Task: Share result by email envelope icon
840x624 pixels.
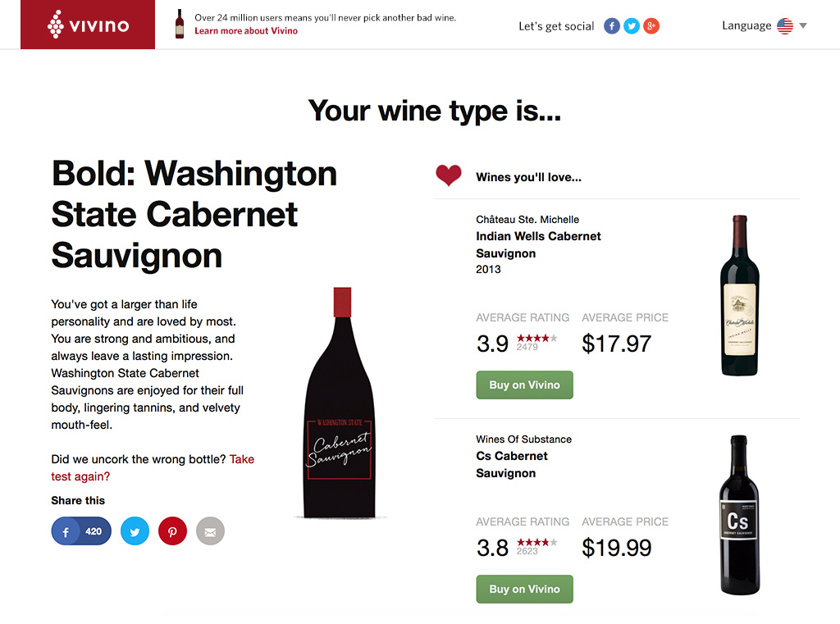Action: 211,531
